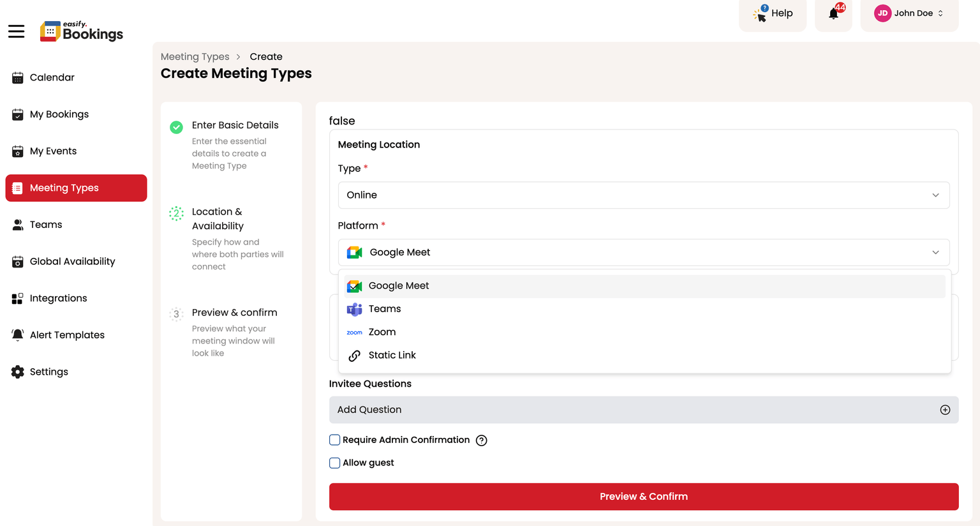980x526 pixels.
Task: Open the hamburger navigation menu
Action: pyautogui.click(x=17, y=31)
